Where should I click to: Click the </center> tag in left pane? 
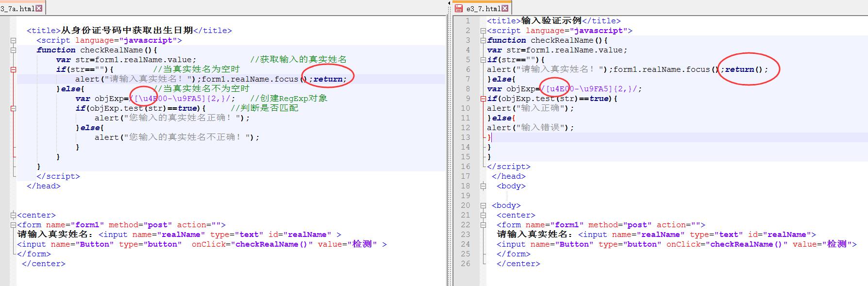coord(44,264)
